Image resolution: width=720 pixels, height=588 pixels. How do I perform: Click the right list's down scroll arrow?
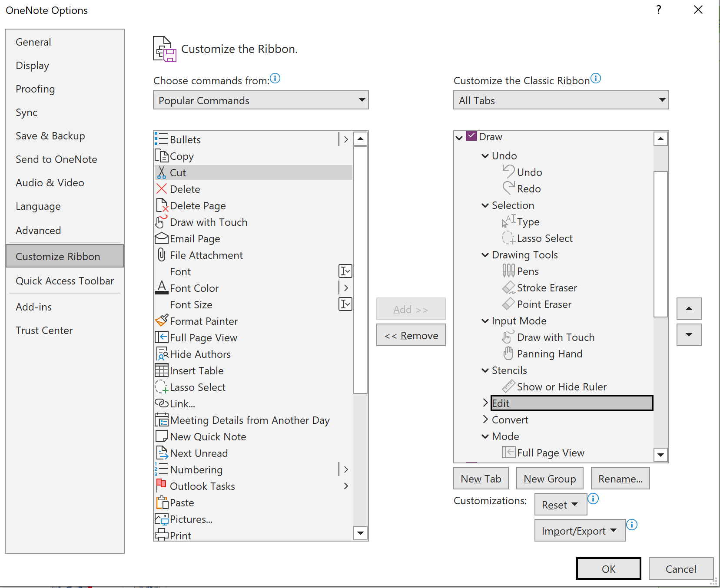coord(660,455)
